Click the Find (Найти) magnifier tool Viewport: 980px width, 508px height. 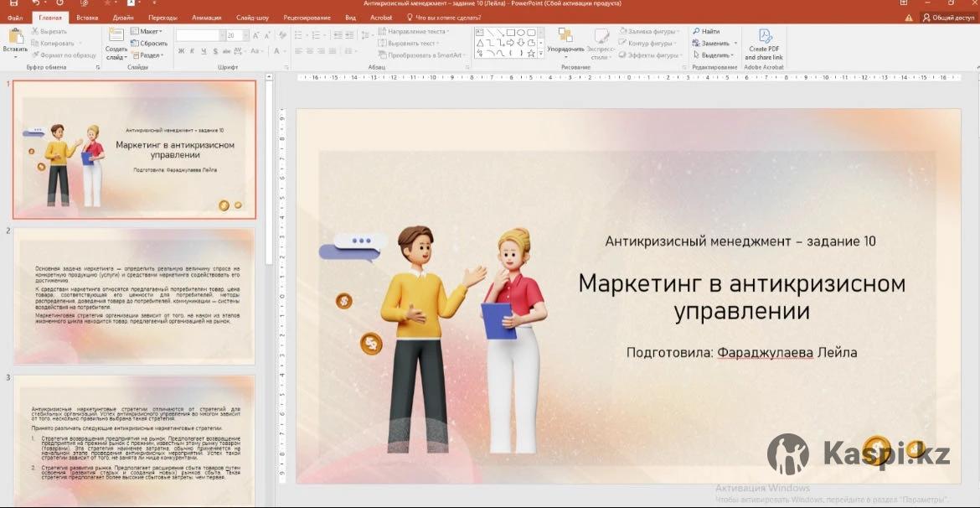[705, 31]
